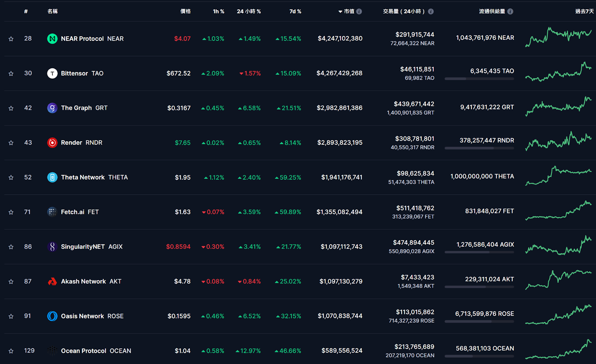This screenshot has width=596, height=364.
Task: Click the Theta Network logo icon
Action: coord(52,177)
